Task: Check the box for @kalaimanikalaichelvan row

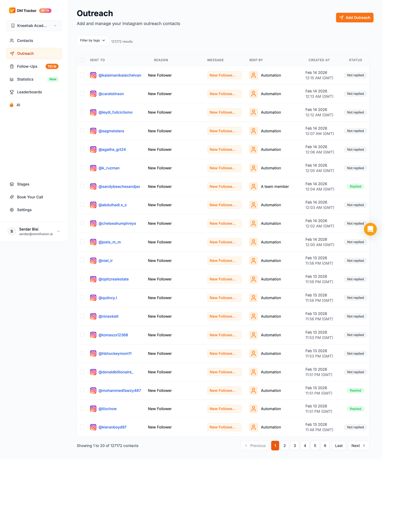Action: tap(82, 75)
